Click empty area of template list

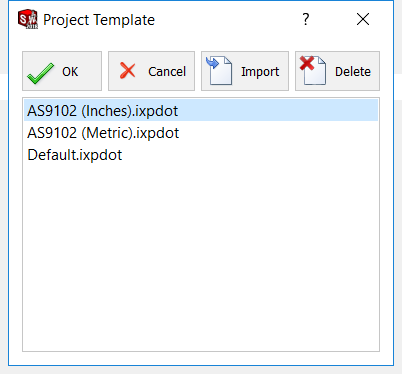(x=201, y=257)
